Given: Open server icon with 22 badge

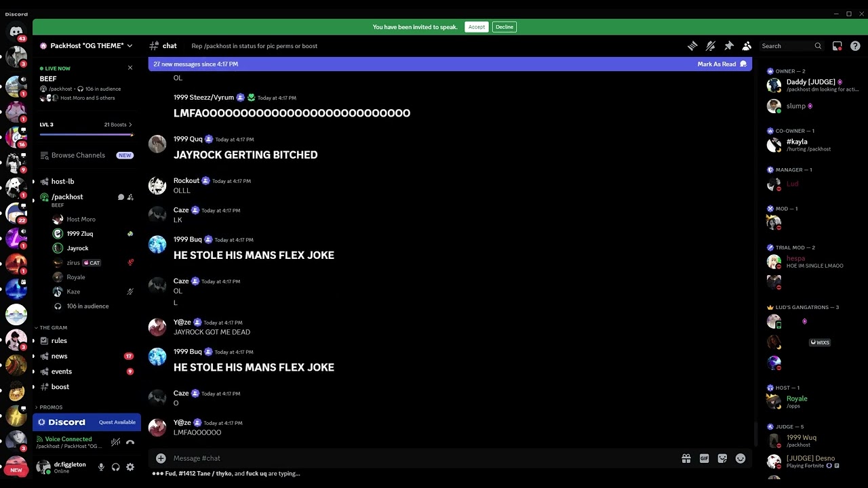Looking at the screenshot, I should tap(16, 213).
